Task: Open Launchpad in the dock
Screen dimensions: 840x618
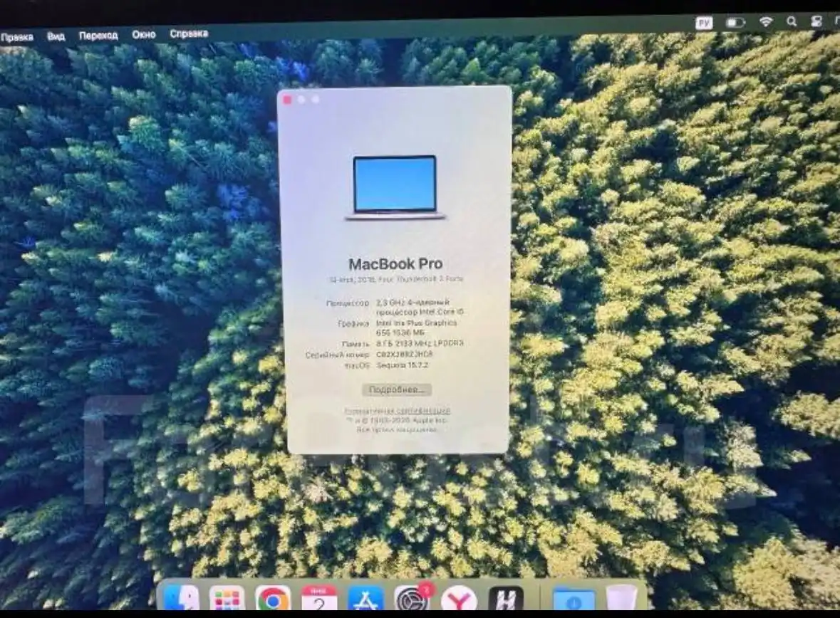Action: (x=227, y=598)
